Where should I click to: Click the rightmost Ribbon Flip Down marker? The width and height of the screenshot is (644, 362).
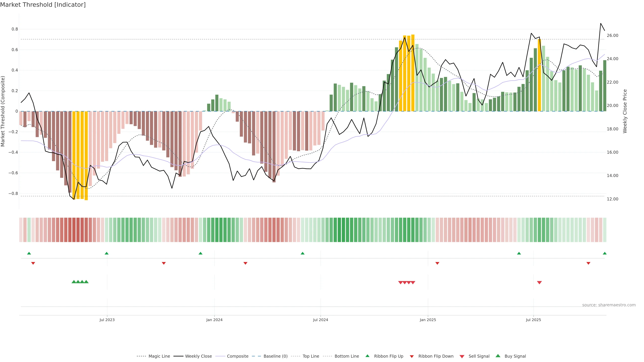coord(588,263)
